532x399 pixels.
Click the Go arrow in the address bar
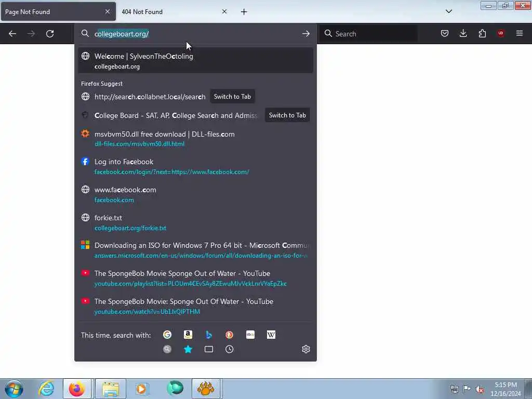(305, 34)
